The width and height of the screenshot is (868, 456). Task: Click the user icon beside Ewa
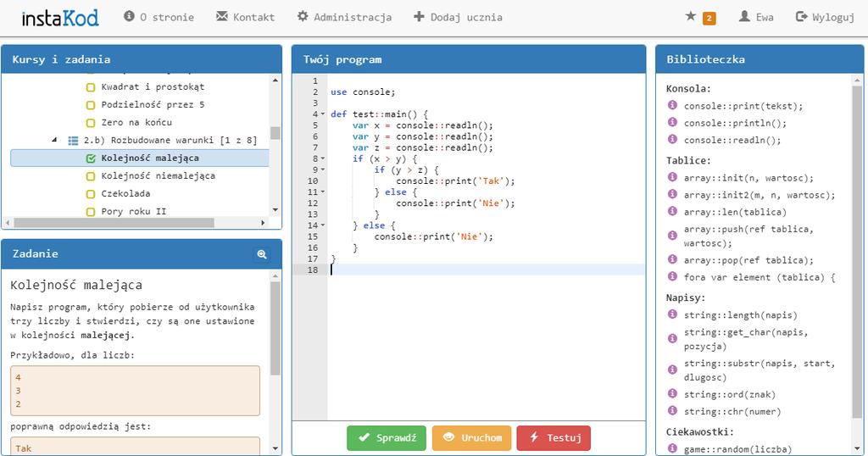pyautogui.click(x=744, y=16)
